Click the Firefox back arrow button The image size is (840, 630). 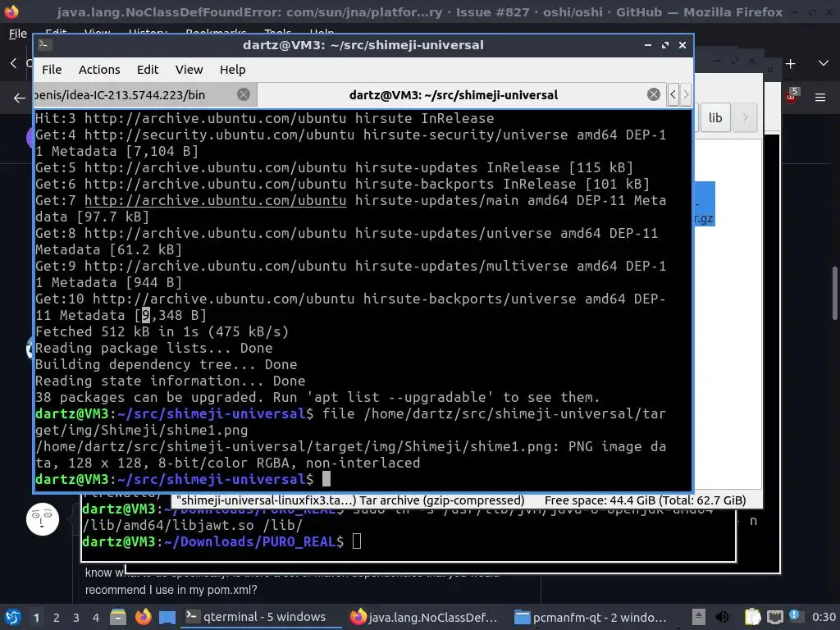point(20,98)
